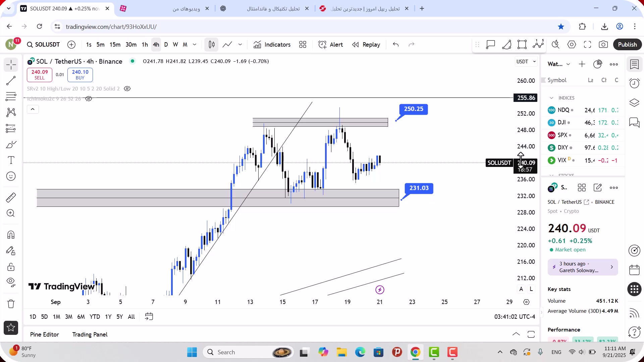
Task: Open the forecasting and measurement tools
Action: click(x=11, y=128)
